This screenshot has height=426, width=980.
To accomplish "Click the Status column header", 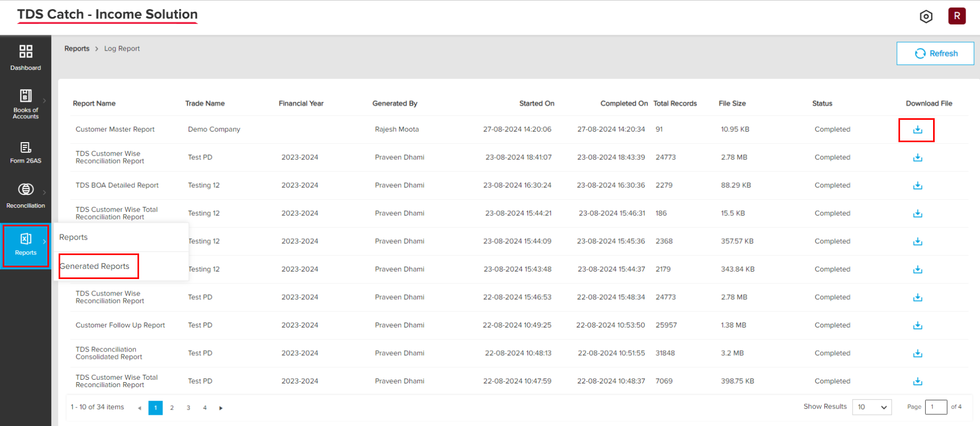I will (x=822, y=103).
